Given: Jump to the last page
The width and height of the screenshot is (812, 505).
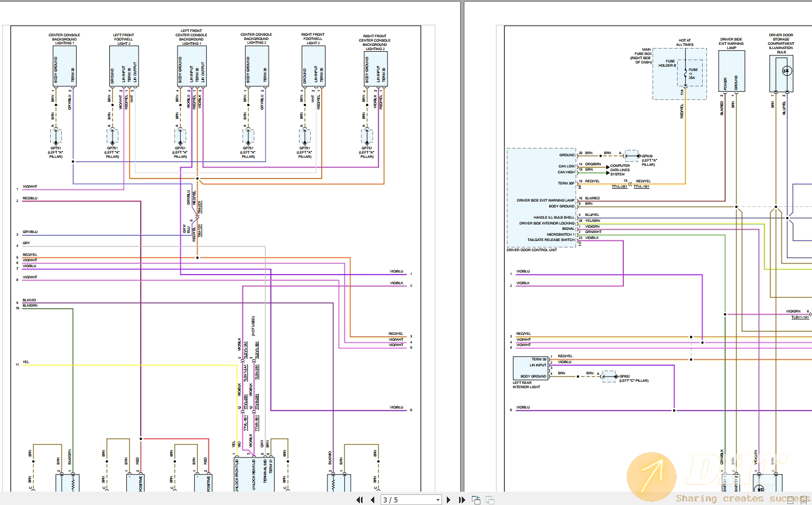Looking at the screenshot, I should click(x=462, y=500).
